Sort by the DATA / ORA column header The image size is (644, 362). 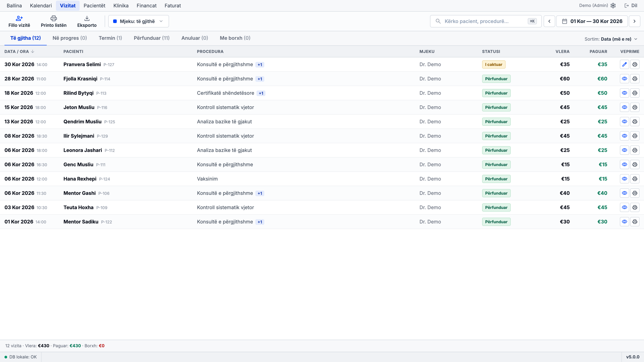click(x=19, y=51)
